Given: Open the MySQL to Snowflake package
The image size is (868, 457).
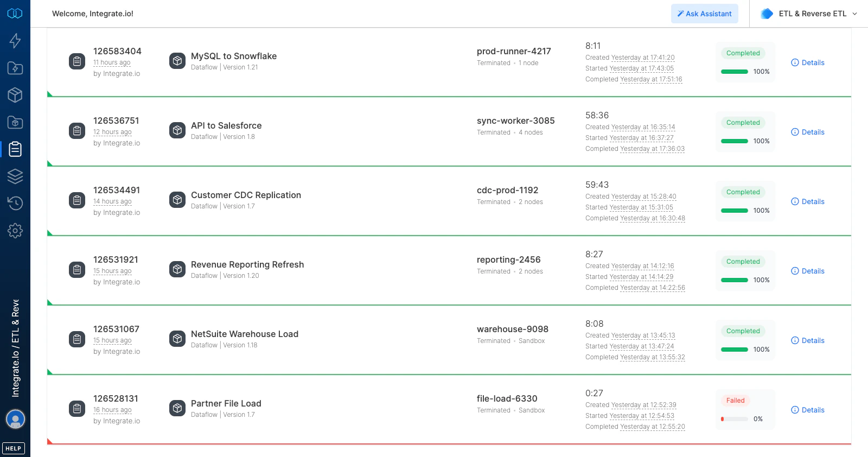Looking at the screenshot, I should (x=234, y=56).
